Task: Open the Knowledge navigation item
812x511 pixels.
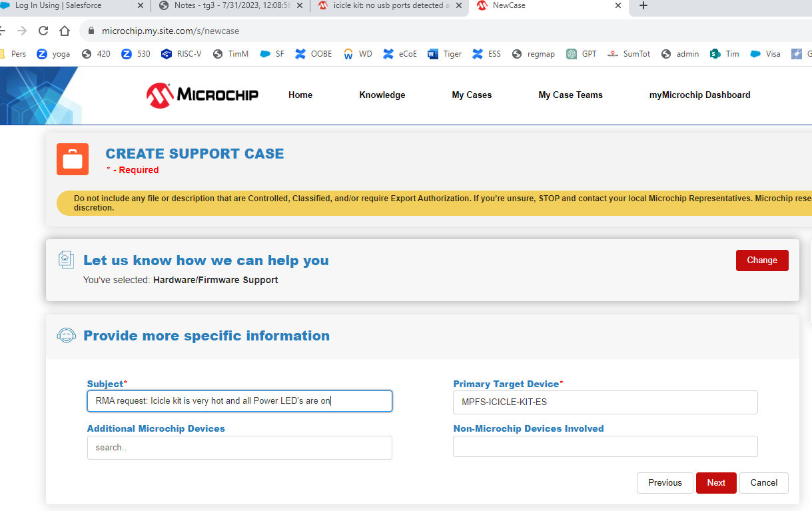Action: [382, 95]
